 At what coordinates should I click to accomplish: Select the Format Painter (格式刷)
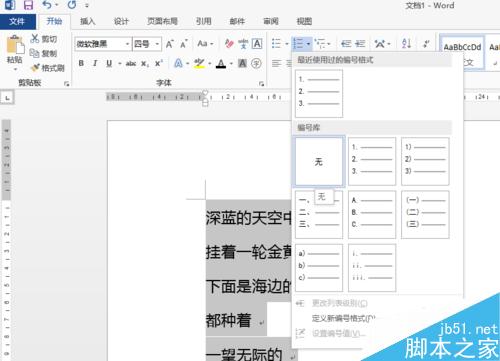[47, 68]
